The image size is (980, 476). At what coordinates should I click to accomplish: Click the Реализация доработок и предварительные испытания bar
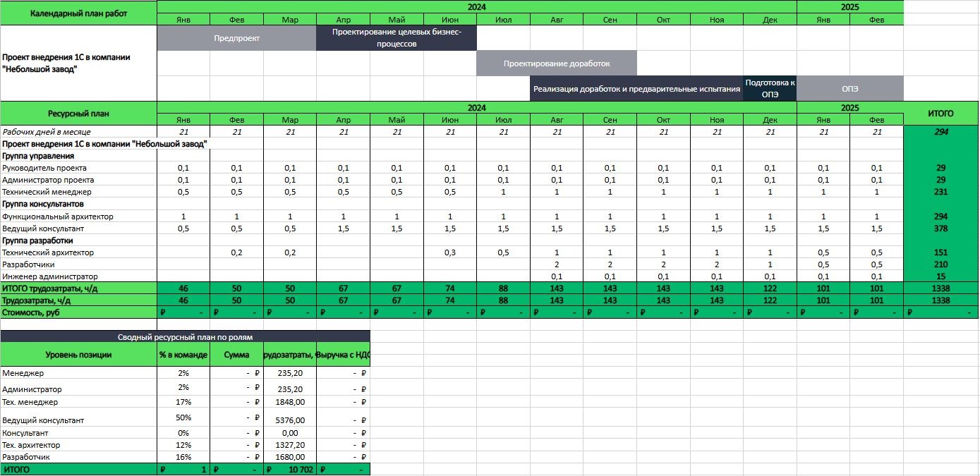click(x=636, y=89)
